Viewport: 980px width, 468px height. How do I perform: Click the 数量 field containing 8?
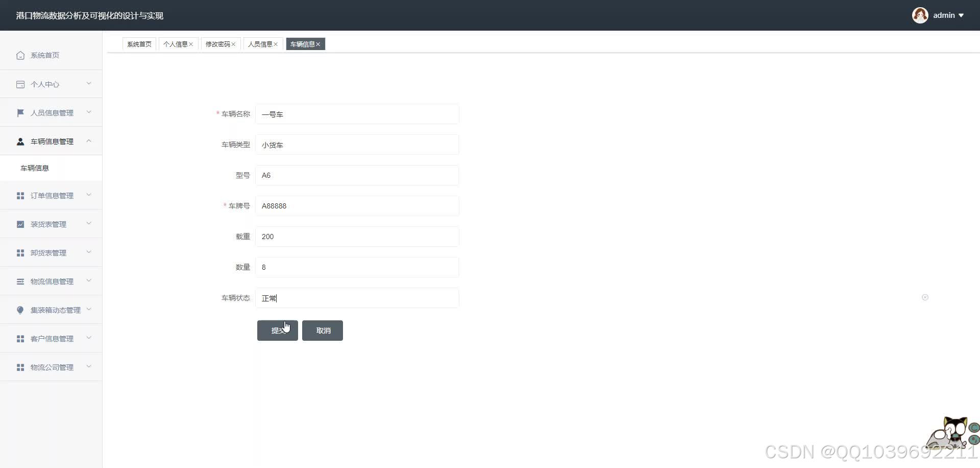(x=357, y=267)
